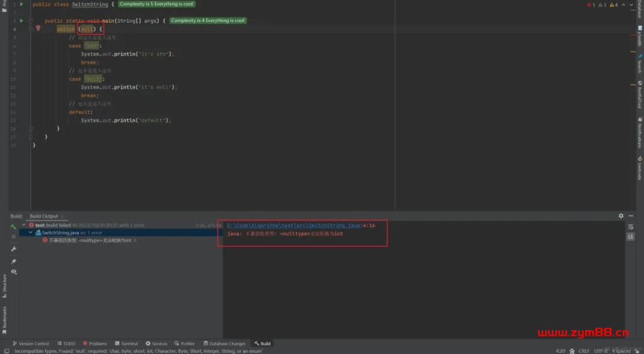The image size is (644, 354).
Task: Click the wrench icon in Build sidebar
Action: [13, 249]
